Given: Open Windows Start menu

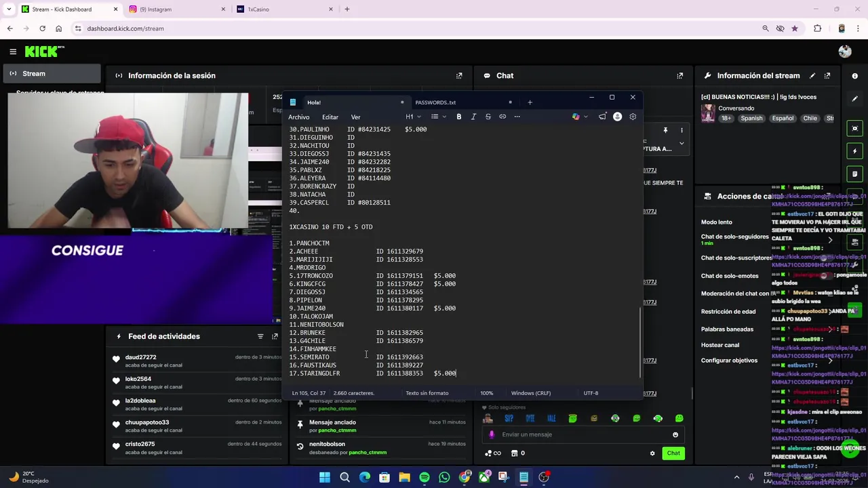Looking at the screenshot, I should click(324, 477).
